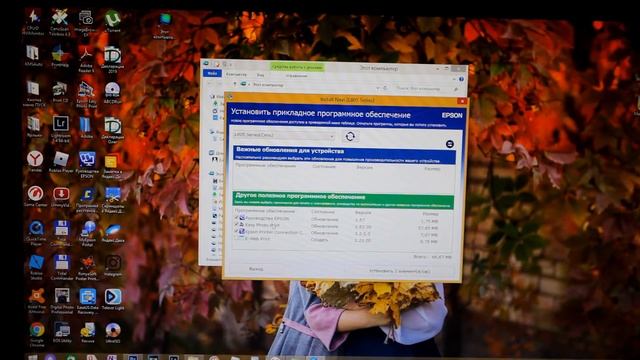Screen dimensions: 640x360
Task: Click the Explorer up-arrow navigation button
Action: pyautogui.click(x=235, y=84)
